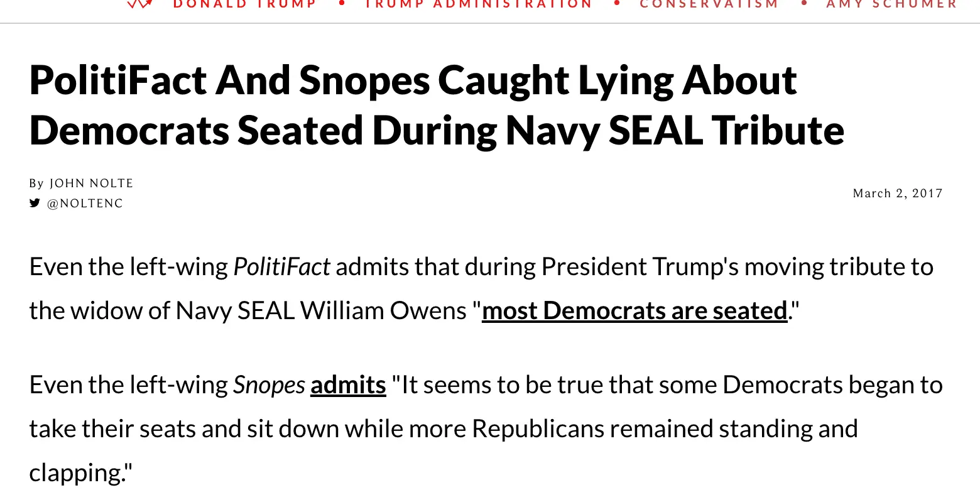Open the @NOLTENC Twitter handle link
The image size is (980, 490).
click(85, 204)
